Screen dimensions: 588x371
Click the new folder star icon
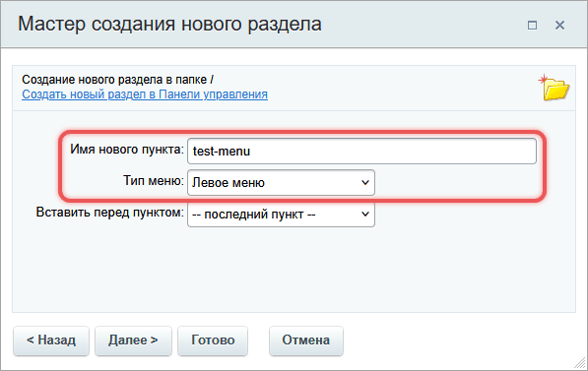[555, 88]
